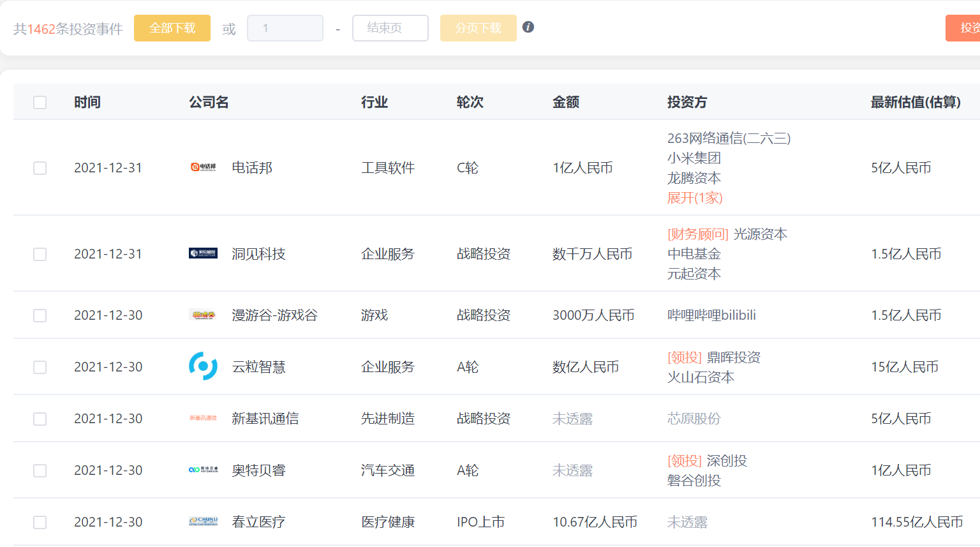Click investor 芯原股份
Image resolution: width=980 pixels, height=547 pixels.
[694, 419]
